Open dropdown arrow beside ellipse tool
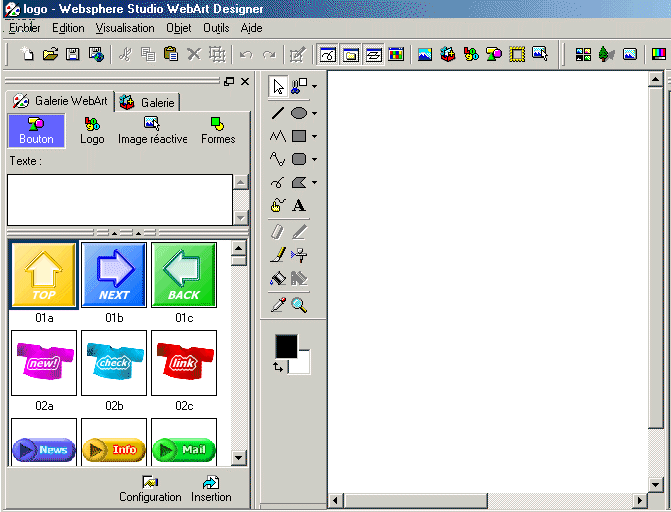671x512 pixels. 315,113
